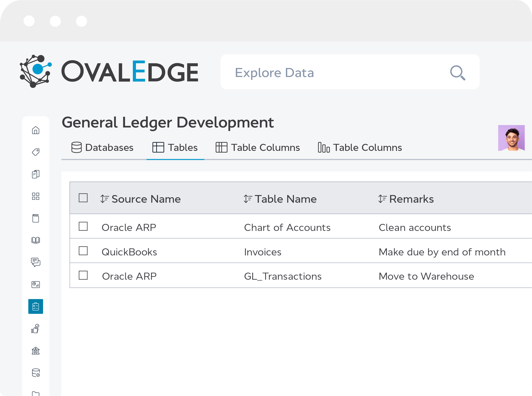Open the tags icon in sidebar

coord(36,152)
